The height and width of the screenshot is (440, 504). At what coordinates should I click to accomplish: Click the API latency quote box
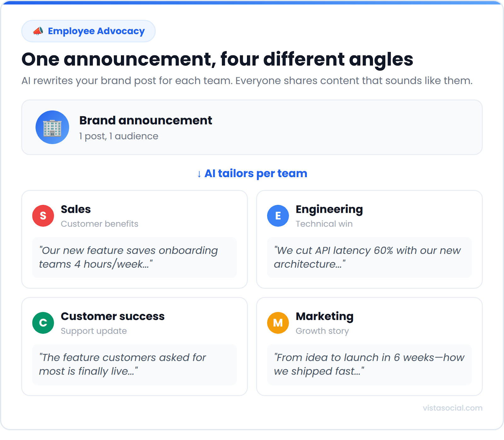click(369, 257)
